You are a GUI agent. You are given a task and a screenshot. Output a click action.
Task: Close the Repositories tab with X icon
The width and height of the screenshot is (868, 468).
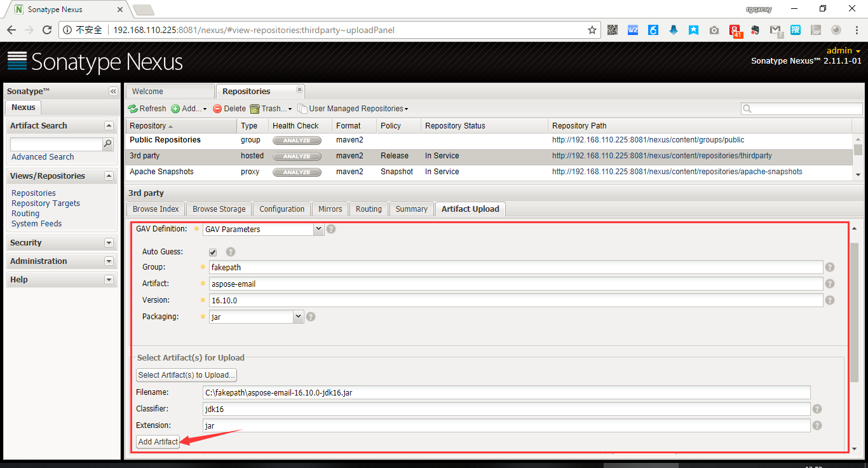point(299,89)
